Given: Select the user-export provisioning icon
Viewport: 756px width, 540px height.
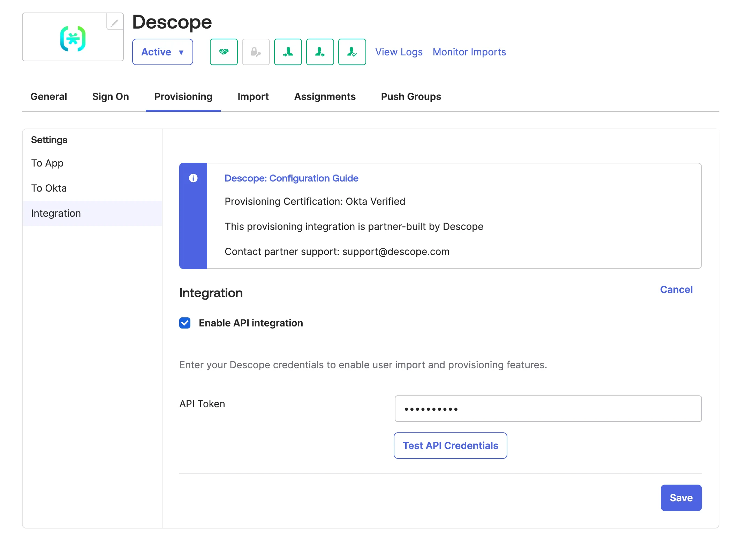Looking at the screenshot, I should (320, 52).
